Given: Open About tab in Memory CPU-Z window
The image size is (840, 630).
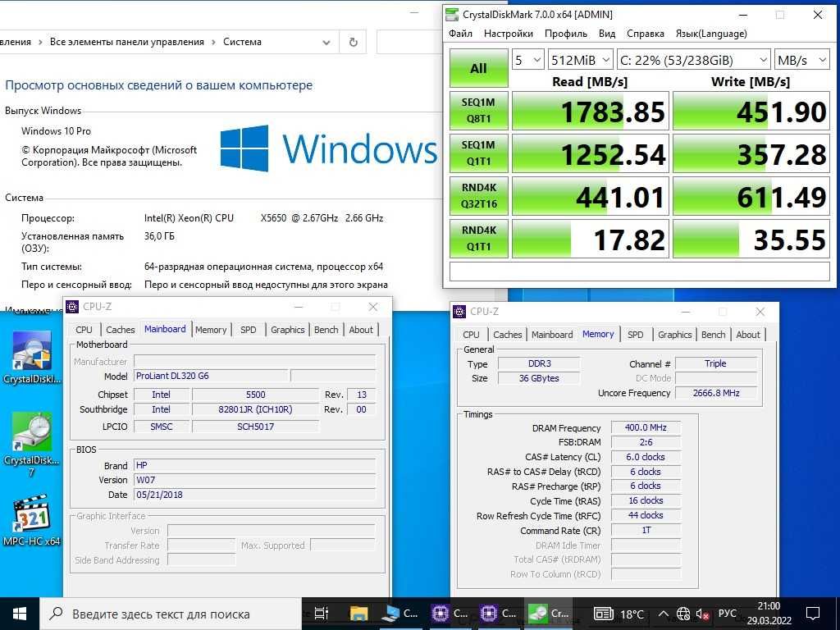Looking at the screenshot, I should coord(748,335).
